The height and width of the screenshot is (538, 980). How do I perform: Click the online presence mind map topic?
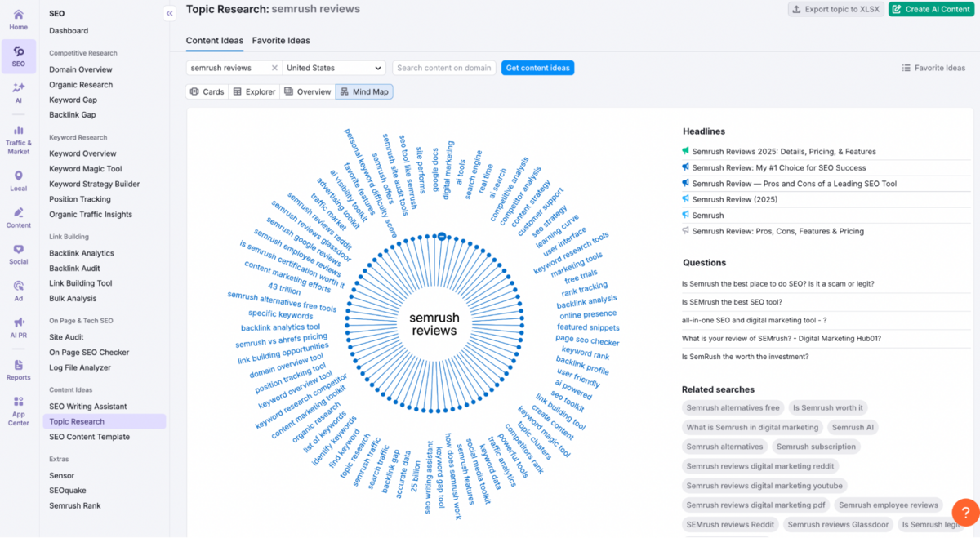coord(588,314)
